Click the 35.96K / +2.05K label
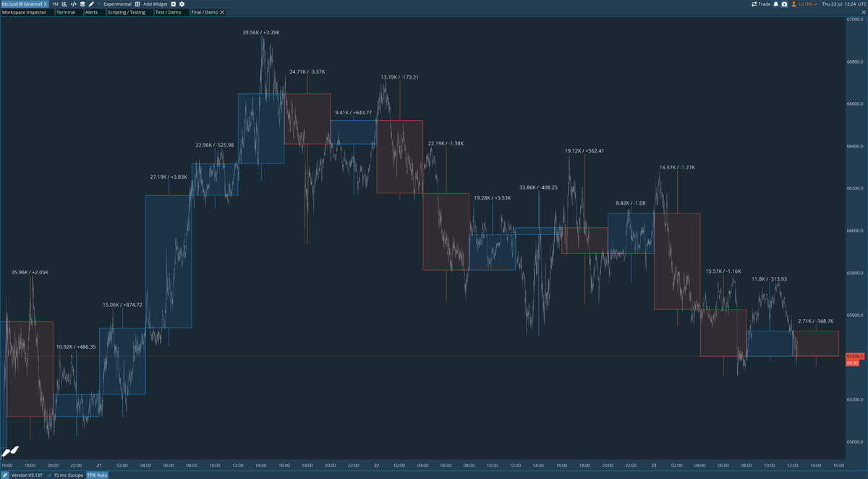Screen dimensions: 868x479 30,272
